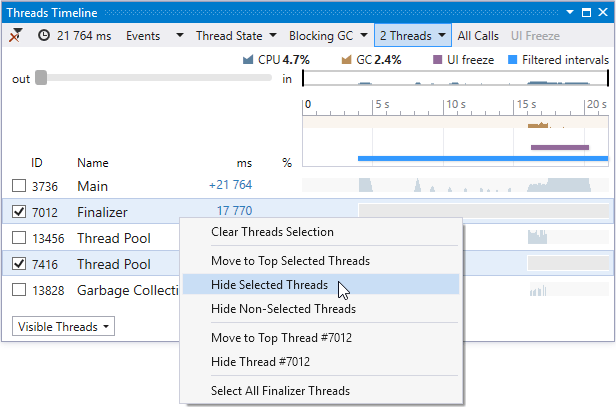Click the GC legend color icon
The image size is (616, 409).
[x=349, y=60]
